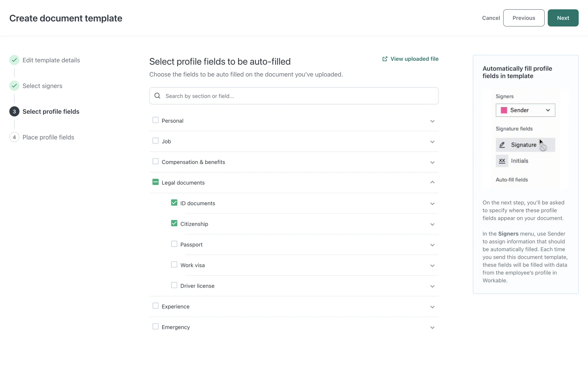
Task: Click the Signature pen icon in preview
Action: (x=502, y=145)
